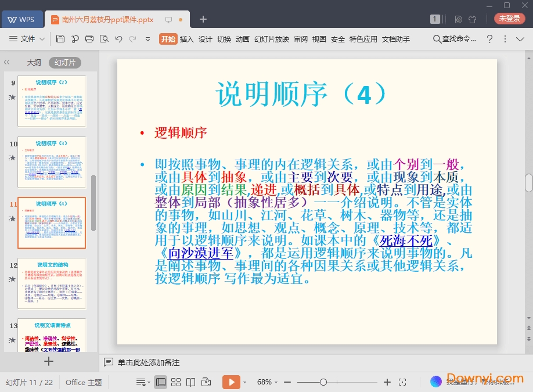This screenshot has width=533, height=392.
Task: Click the Undo arrow icon
Action: tap(118, 39)
